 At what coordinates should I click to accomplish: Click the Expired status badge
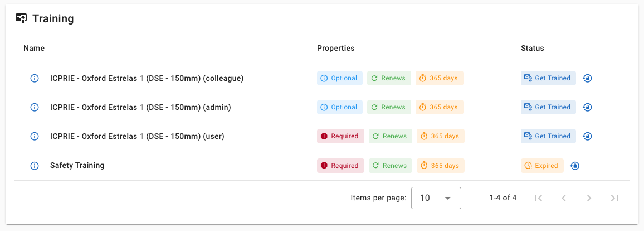542,166
